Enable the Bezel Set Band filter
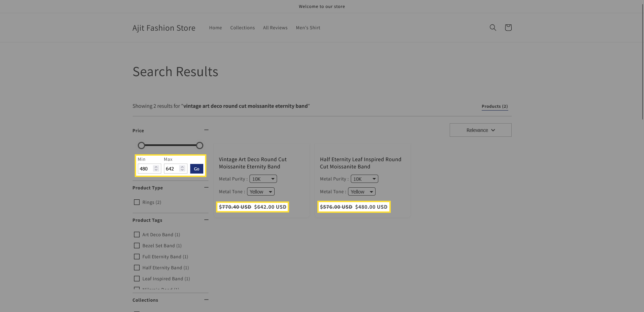 click(137, 246)
